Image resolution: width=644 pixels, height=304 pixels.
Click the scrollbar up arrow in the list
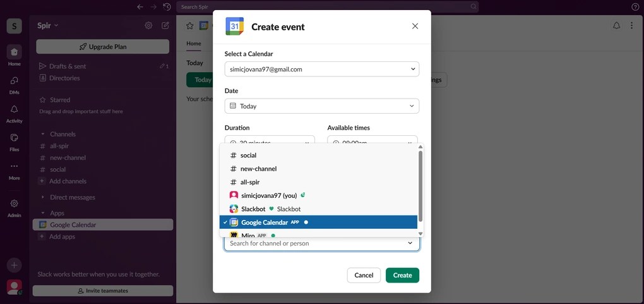[x=420, y=147]
